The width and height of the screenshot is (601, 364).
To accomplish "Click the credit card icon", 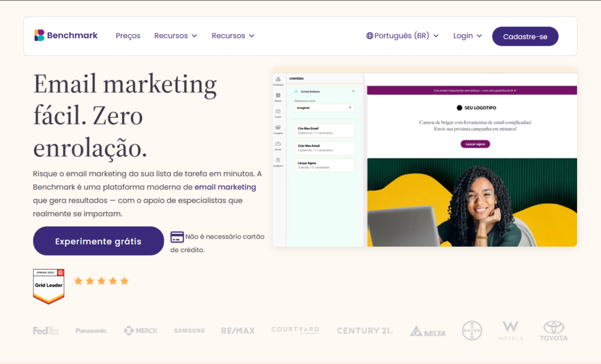I will (x=177, y=237).
